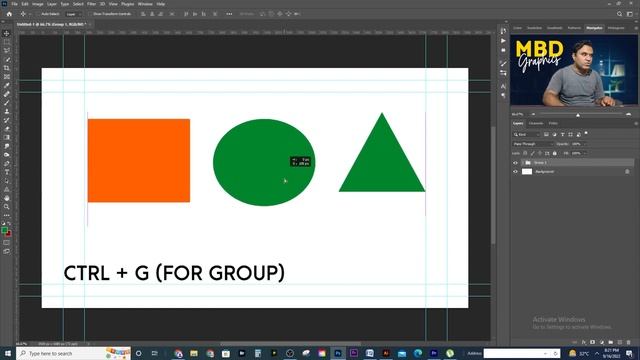Viewport: 640px width, 360px height.
Task: Click the orange square on canvas
Action: pos(139,160)
